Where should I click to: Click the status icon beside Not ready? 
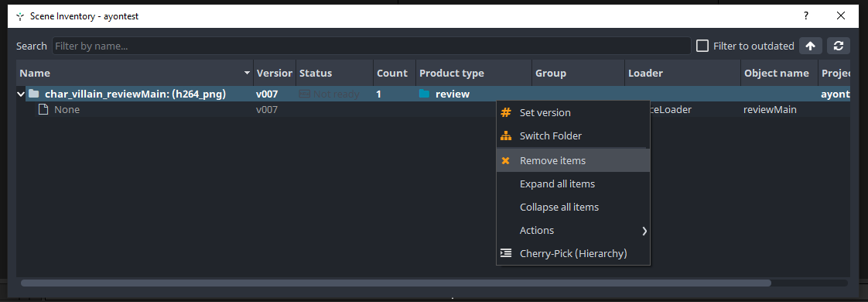[x=305, y=94]
